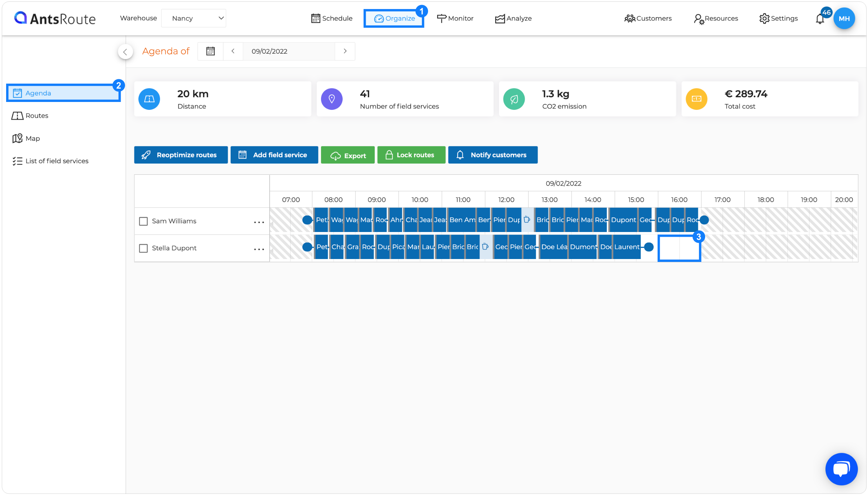Click the Stella Dupont name label
The width and height of the screenshot is (868, 495).
coord(174,248)
